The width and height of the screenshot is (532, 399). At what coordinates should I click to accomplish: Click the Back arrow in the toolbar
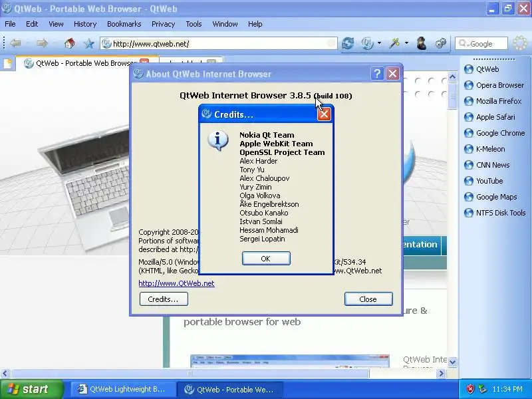pyautogui.click(x=15, y=43)
